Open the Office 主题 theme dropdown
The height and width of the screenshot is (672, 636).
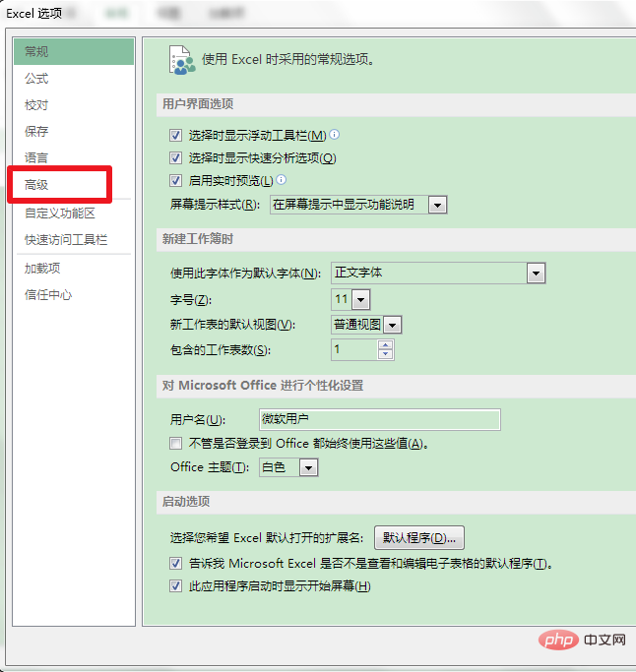pyautogui.click(x=309, y=467)
